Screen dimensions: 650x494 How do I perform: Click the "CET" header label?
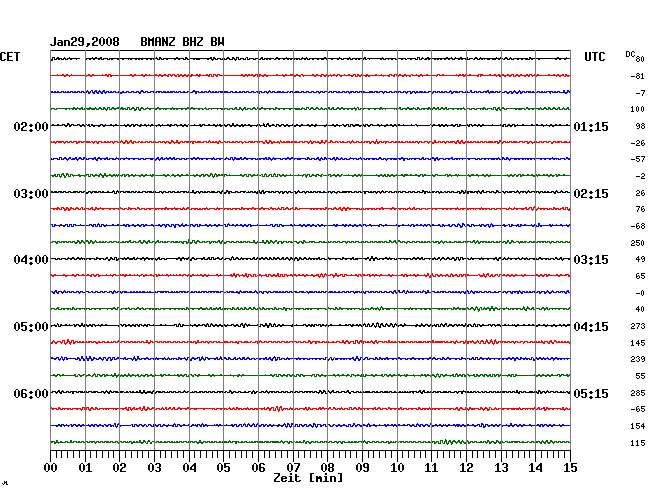coord(10,57)
